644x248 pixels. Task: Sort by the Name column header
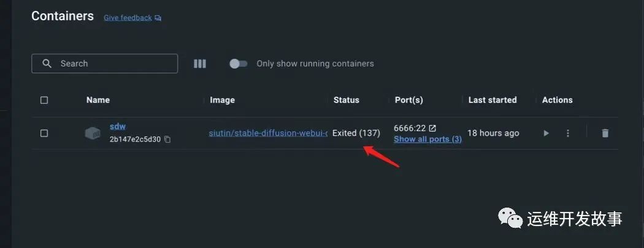tap(98, 100)
